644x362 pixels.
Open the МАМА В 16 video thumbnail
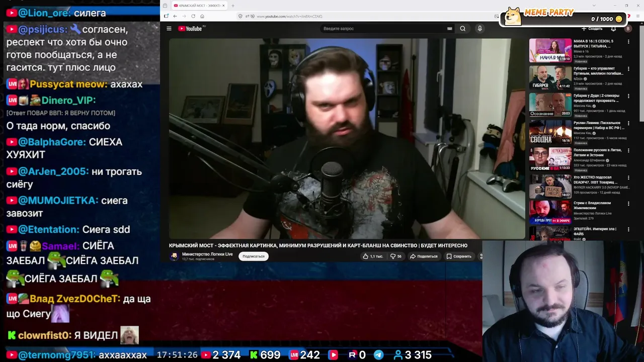coord(550,50)
